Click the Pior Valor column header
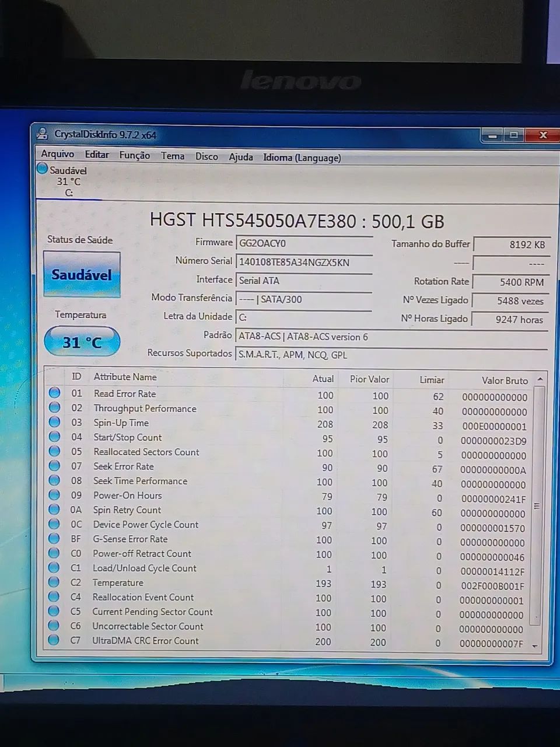 (369, 379)
